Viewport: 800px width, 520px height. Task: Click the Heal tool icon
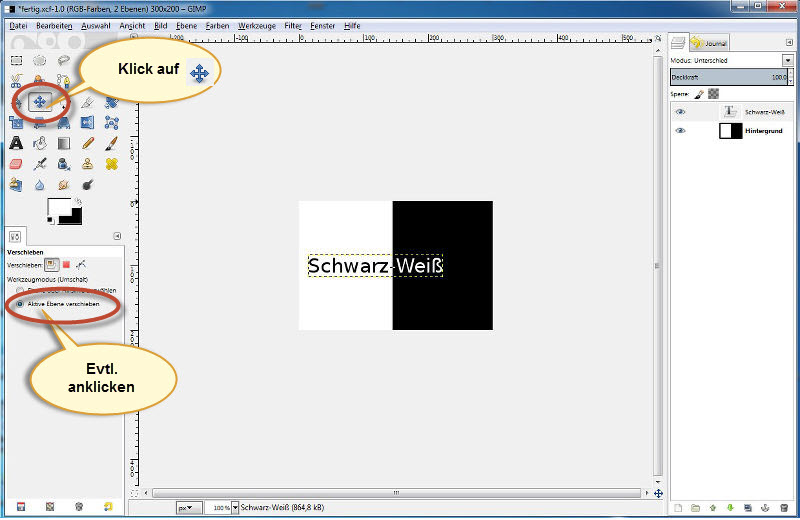pyautogui.click(x=111, y=165)
